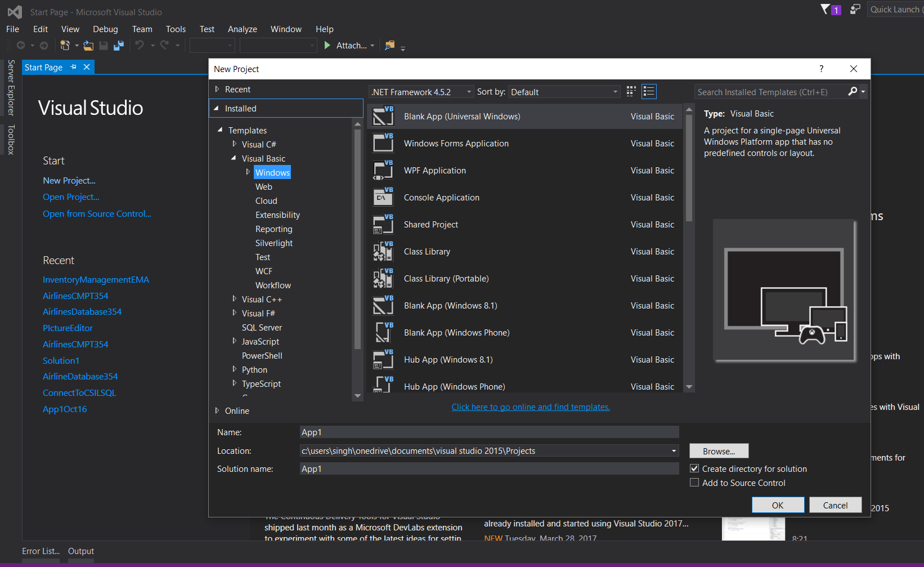Viewport: 924px width, 567px height.
Task: Open the Output panel tab
Action: point(81,551)
